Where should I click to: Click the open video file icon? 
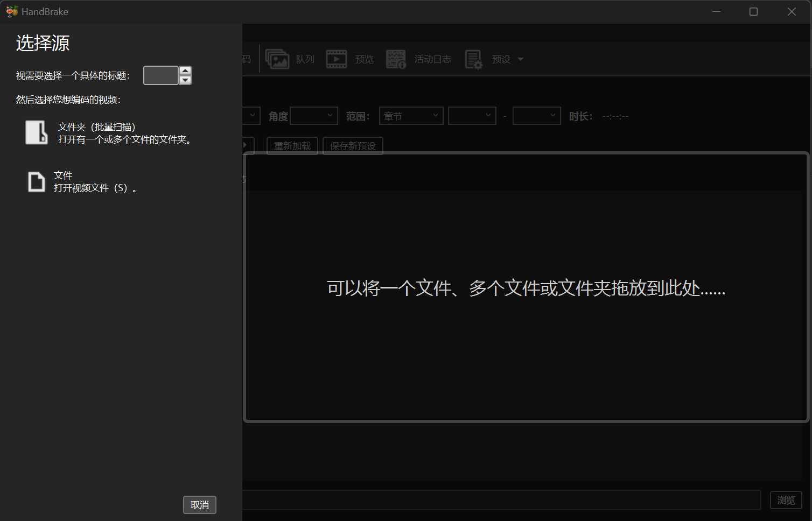coord(37,182)
